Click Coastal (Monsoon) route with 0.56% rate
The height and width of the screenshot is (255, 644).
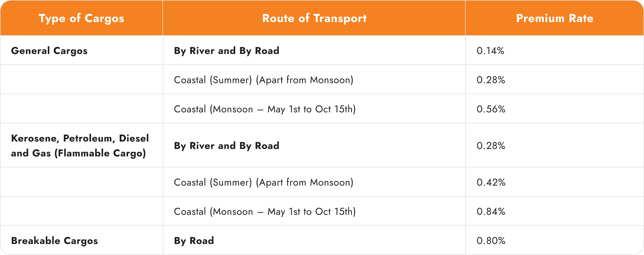click(x=265, y=109)
